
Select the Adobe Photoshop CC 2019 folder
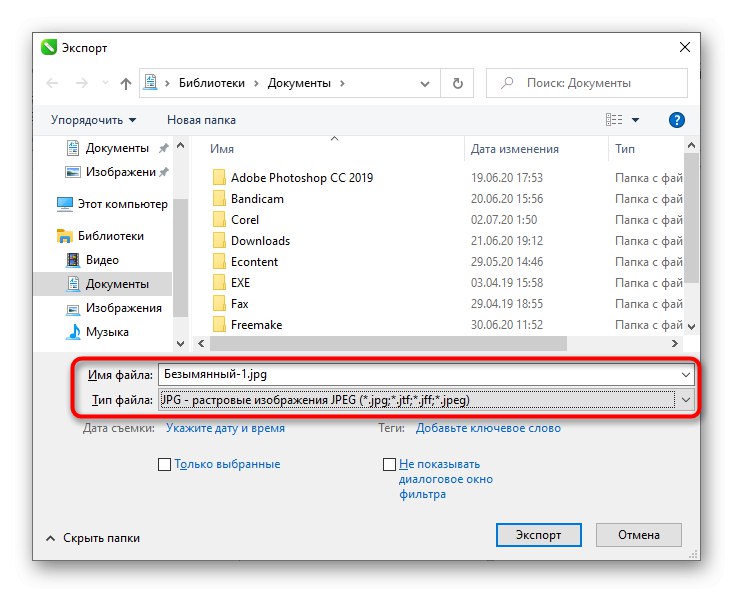click(x=293, y=178)
